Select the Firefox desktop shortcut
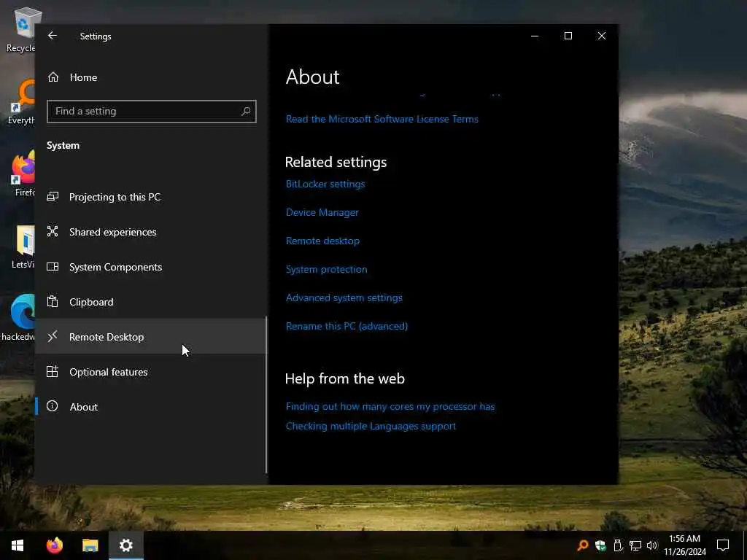Image resolution: width=747 pixels, height=560 pixels. (20, 175)
